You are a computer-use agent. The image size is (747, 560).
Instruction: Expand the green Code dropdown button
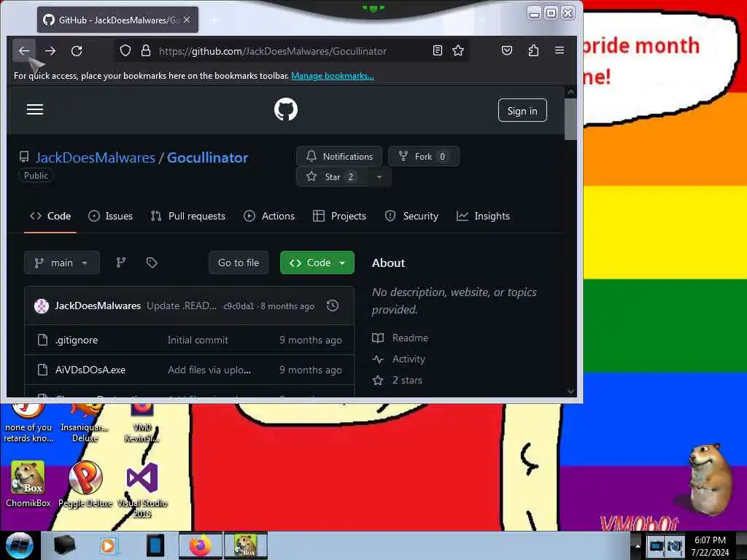pos(317,262)
